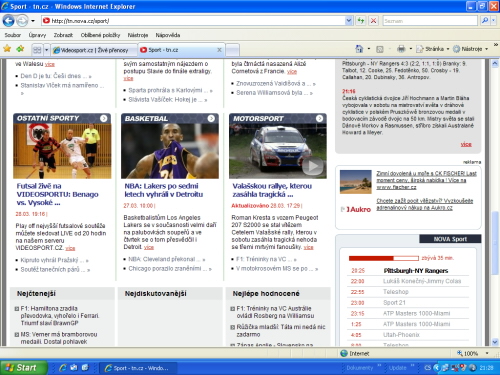Open the Nápověda menu
Image resolution: width=500 pixels, height=375 pixels.
click(x=168, y=35)
